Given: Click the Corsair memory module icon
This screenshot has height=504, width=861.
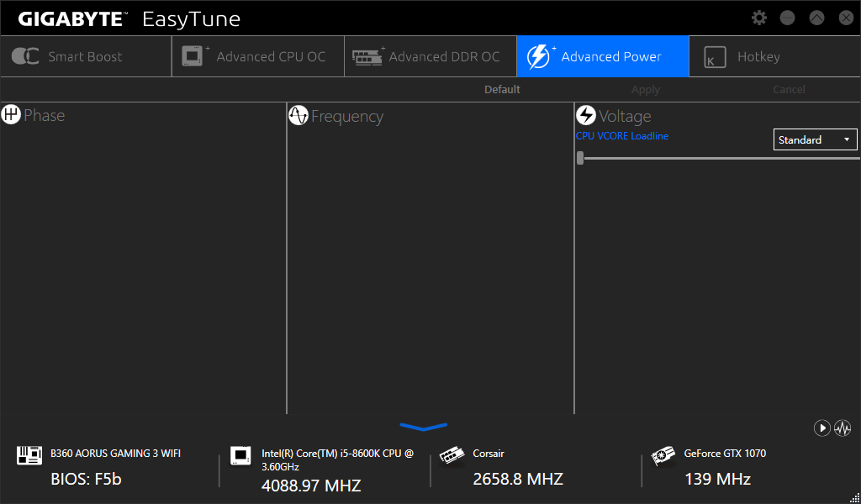Looking at the screenshot, I should click(x=452, y=455).
